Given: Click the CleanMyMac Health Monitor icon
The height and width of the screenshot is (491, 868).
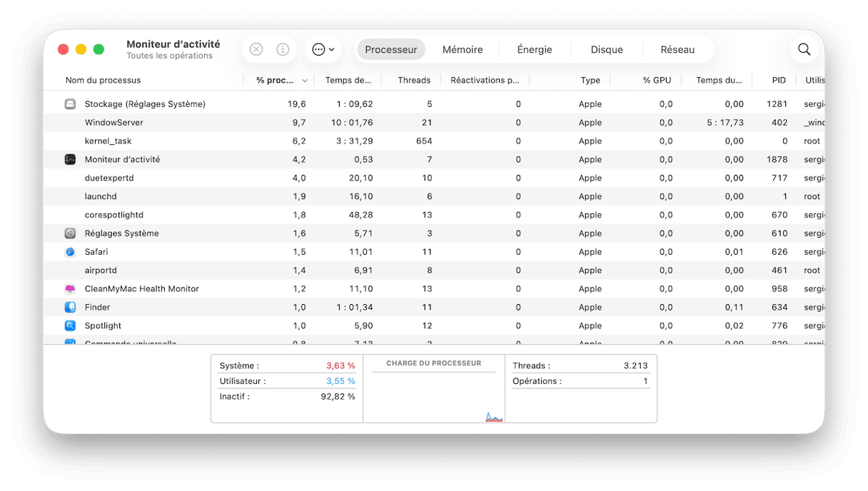Looking at the screenshot, I should [70, 289].
